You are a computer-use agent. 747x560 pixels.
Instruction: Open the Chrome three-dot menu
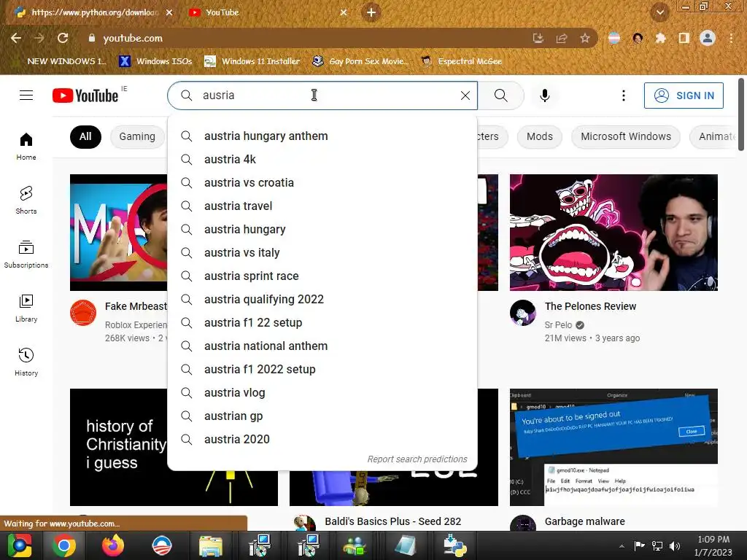click(x=731, y=38)
